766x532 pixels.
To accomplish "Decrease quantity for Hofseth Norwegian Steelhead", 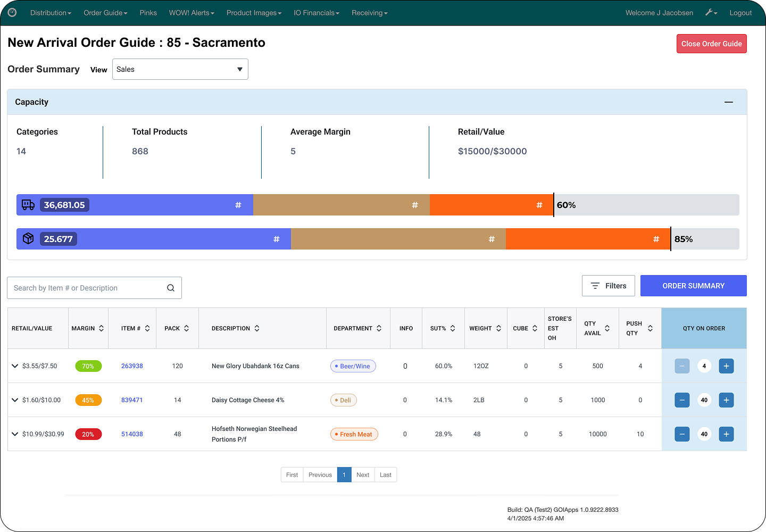I will tap(682, 434).
